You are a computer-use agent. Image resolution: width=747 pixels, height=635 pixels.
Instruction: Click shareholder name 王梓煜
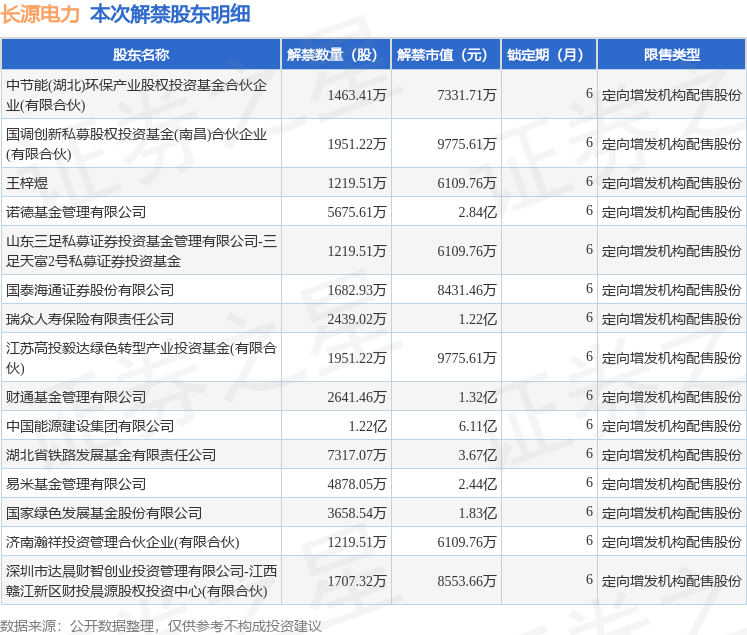pyautogui.click(x=27, y=183)
